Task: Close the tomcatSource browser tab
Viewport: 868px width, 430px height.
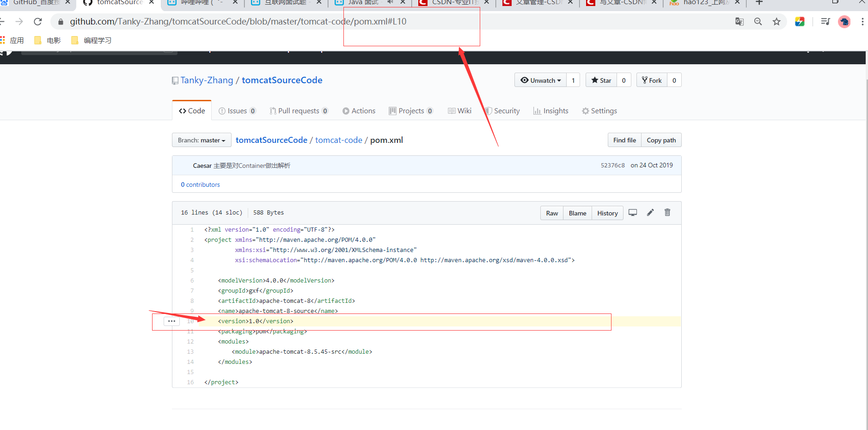Action: [x=151, y=2]
